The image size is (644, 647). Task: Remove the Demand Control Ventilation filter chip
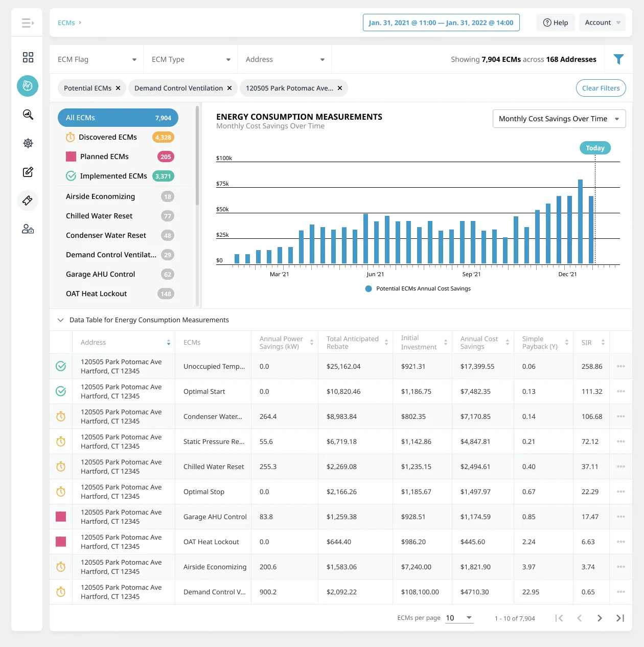pos(229,88)
